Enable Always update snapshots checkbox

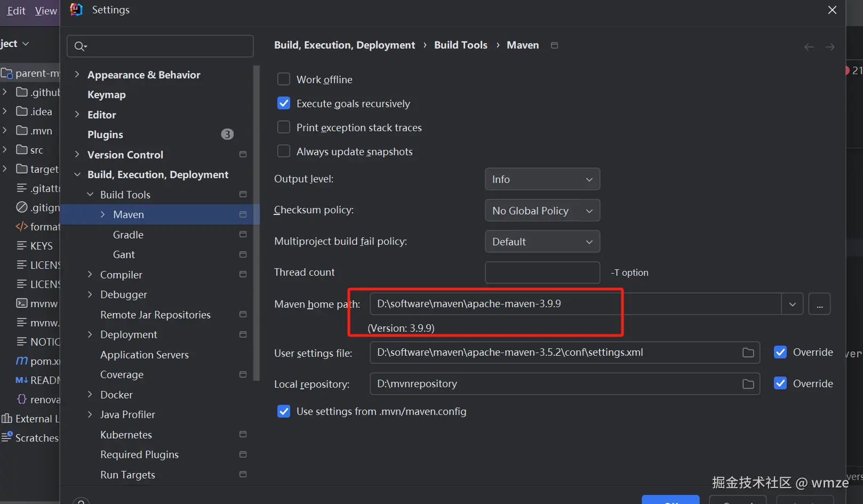284,151
